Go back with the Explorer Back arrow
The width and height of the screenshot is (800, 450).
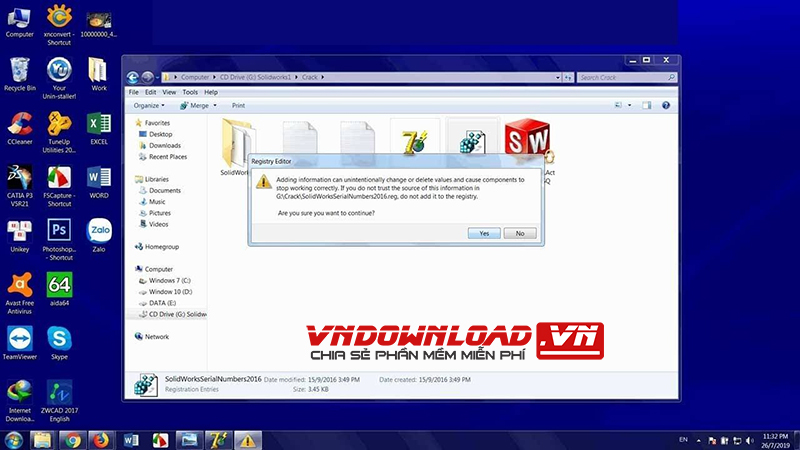[133, 78]
